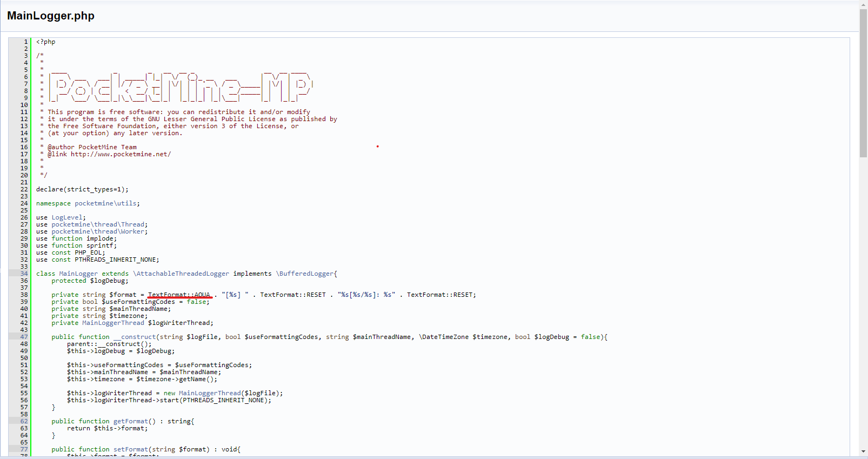Select highlighted line number 47
The width and height of the screenshot is (868, 459).
24,337
